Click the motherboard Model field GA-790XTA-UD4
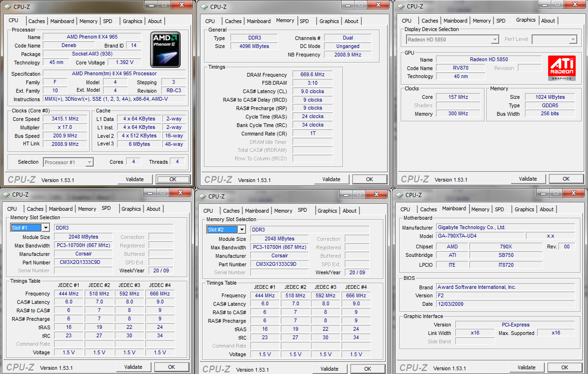 point(480,236)
